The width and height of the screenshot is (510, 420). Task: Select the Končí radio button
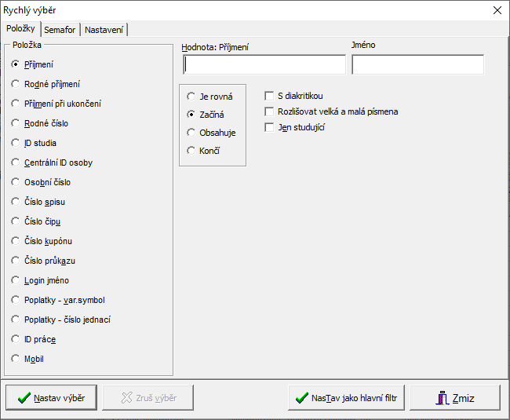[191, 150]
